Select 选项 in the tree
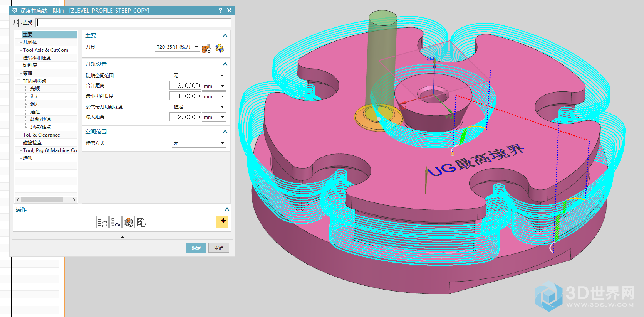This screenshot has width=644, height=317. (x=28, y=158)
